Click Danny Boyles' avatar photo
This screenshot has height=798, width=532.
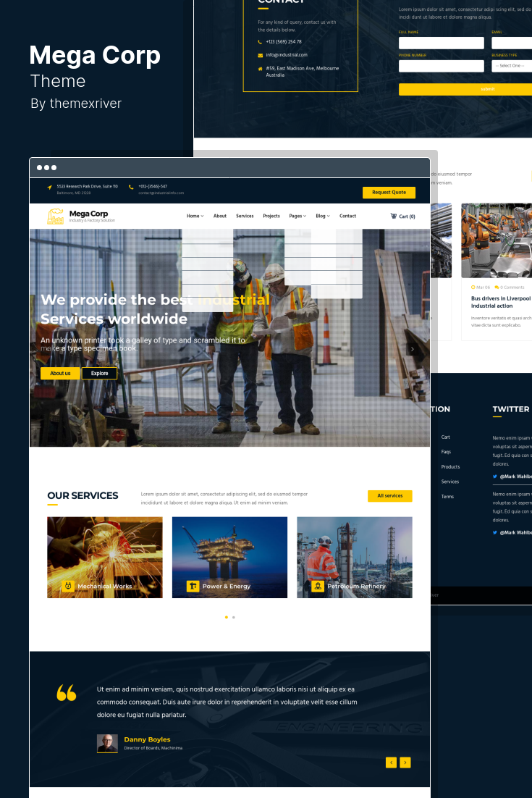(x=107, y=744)
